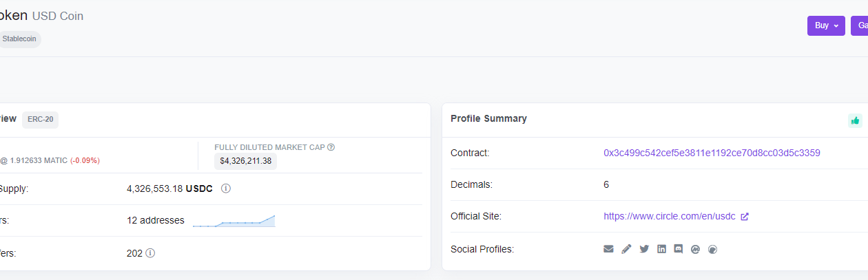Open the LinkedIn profile icon

661,249
